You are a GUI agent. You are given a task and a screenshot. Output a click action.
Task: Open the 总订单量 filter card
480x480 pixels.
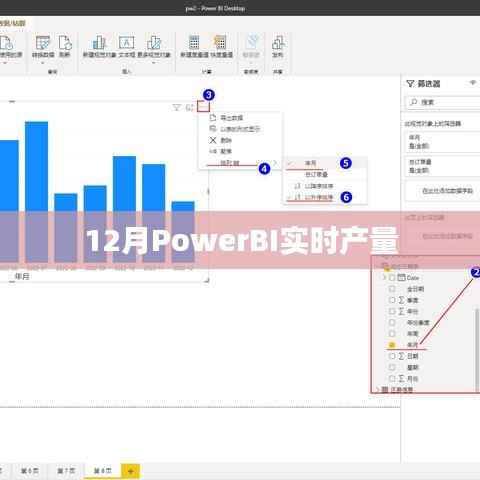[x=442, y=166]
